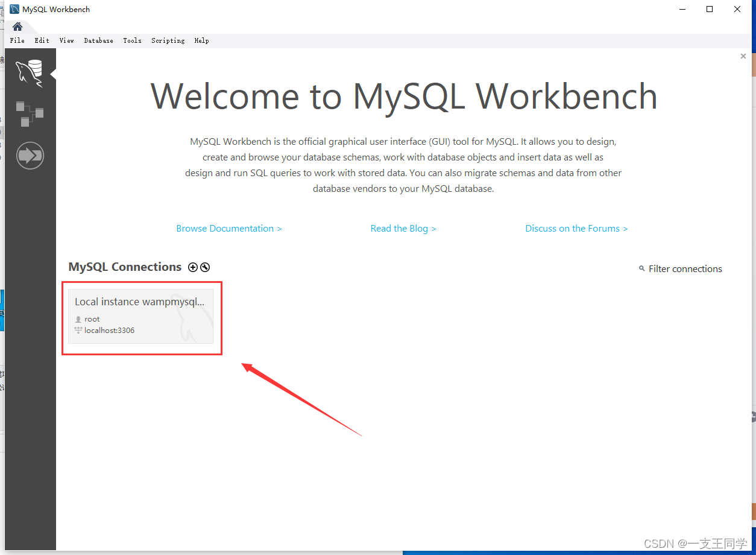Open the Help menu
The height and width of the screenshot is (555, 756).
[201, 40]
